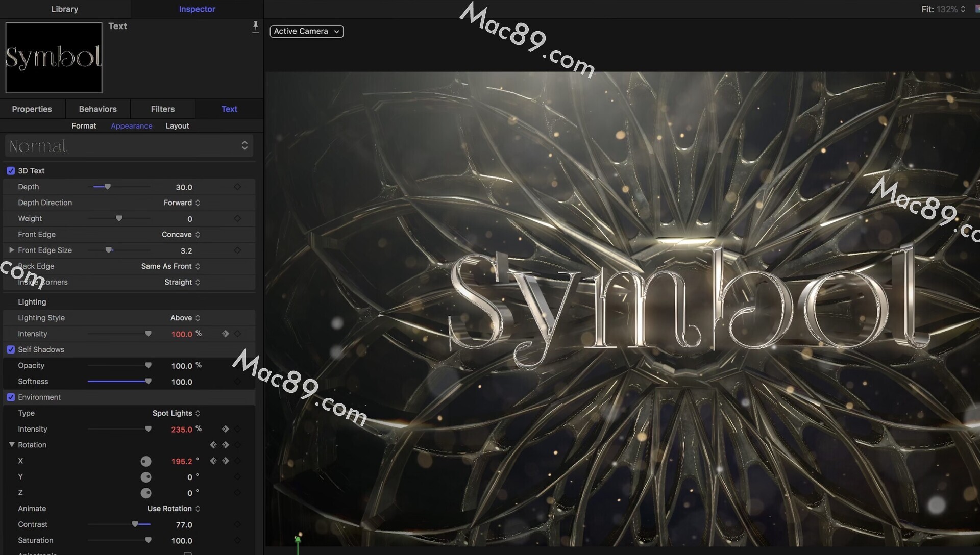This screenshot has height=555, width=980.
Task: Go to next keyframe for Environment Intensity
Action: tap(225, 429)
